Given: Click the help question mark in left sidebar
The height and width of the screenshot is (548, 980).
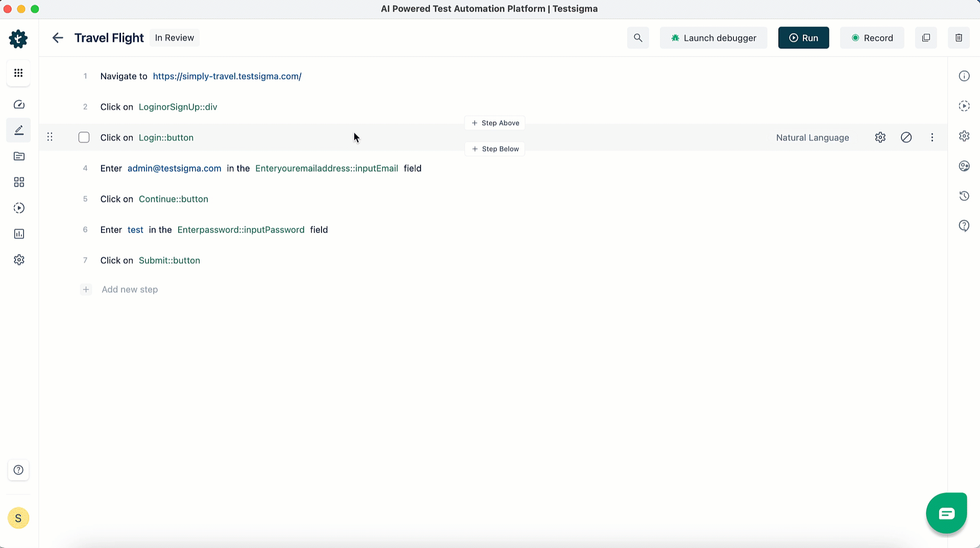Looking at the screenshot, I should click(18, 470).
